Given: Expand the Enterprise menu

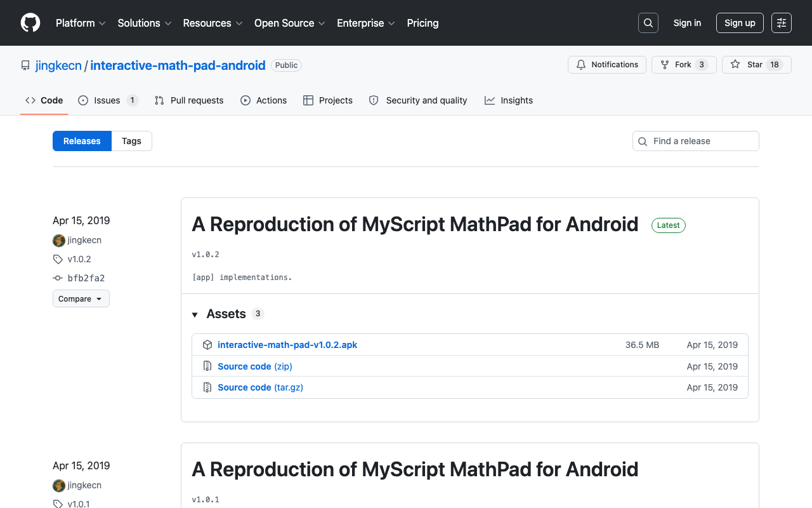Looking at the screenshot, I should click(x=366, y=23).
